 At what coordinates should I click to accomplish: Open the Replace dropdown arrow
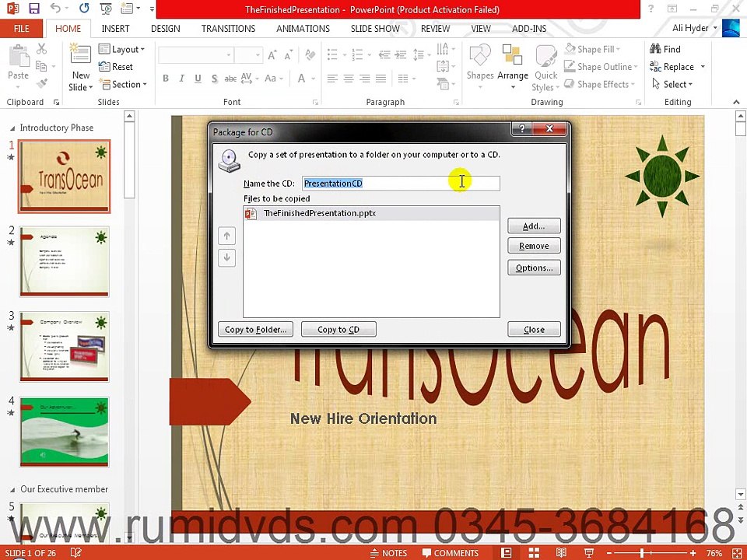click(703, 67)
